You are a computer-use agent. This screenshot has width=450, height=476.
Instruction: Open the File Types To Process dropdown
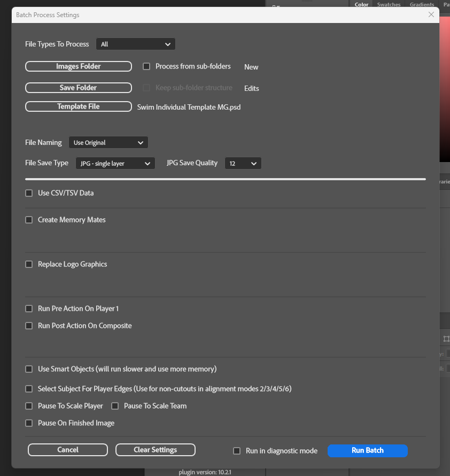click(x=136, y=44)
